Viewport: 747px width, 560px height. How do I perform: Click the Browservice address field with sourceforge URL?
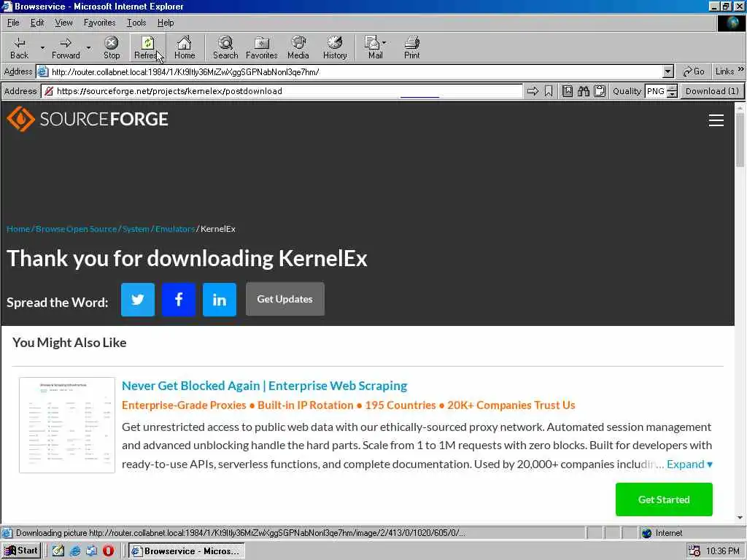pyautogui.click(x=282, y=91)
